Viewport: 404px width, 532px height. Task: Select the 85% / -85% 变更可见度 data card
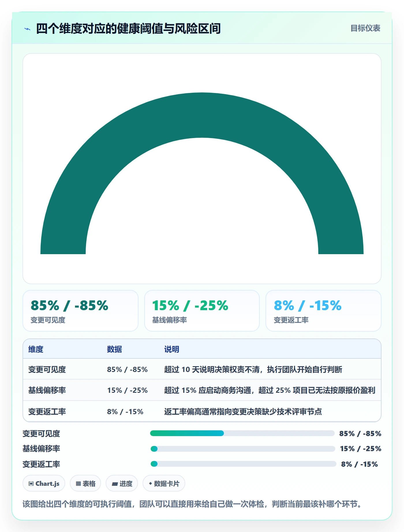[x=81, y=311]
